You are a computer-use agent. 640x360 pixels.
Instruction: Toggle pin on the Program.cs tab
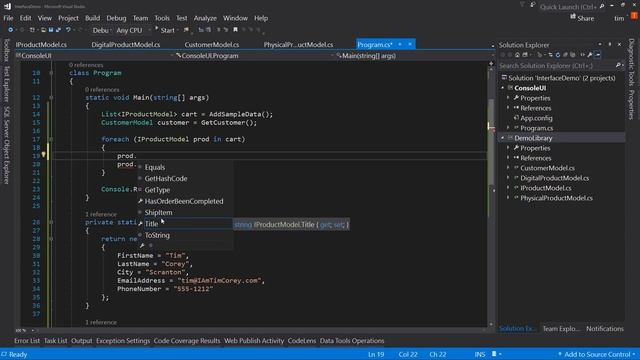[400, 44]
